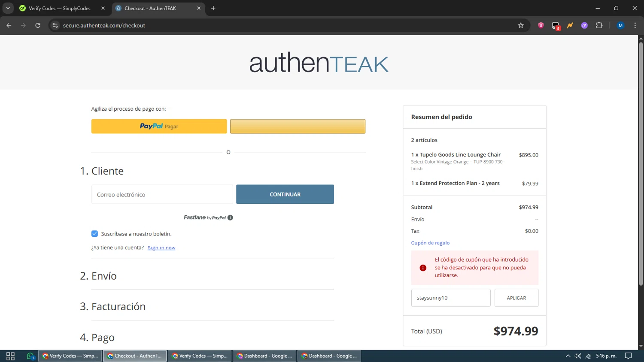Open the tab search dropdown arrow
644x362 pixels.
(8, 8)
